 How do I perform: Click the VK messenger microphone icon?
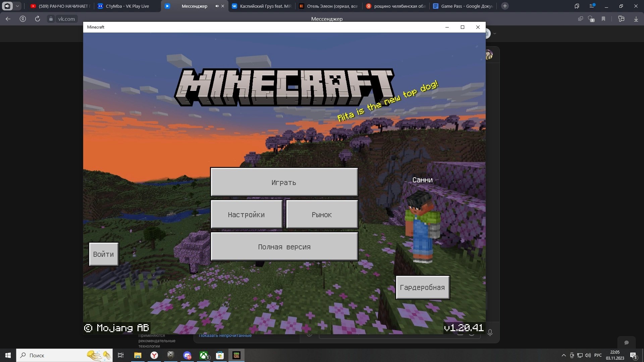pos(490,332)
